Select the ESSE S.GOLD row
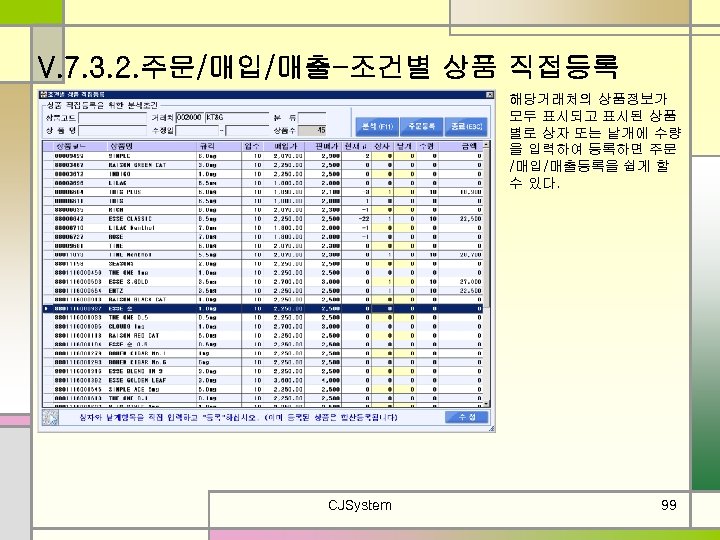 point(263,281)
